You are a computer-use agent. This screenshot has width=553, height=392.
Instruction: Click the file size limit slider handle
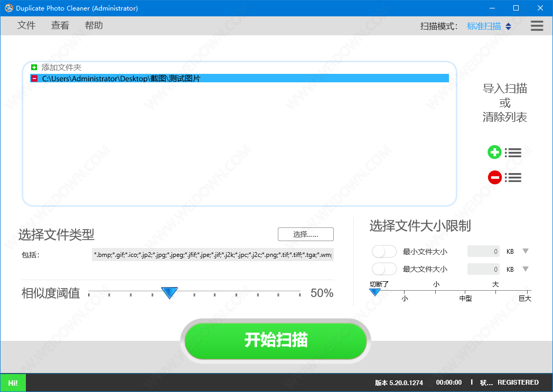[x=374, y=292]
